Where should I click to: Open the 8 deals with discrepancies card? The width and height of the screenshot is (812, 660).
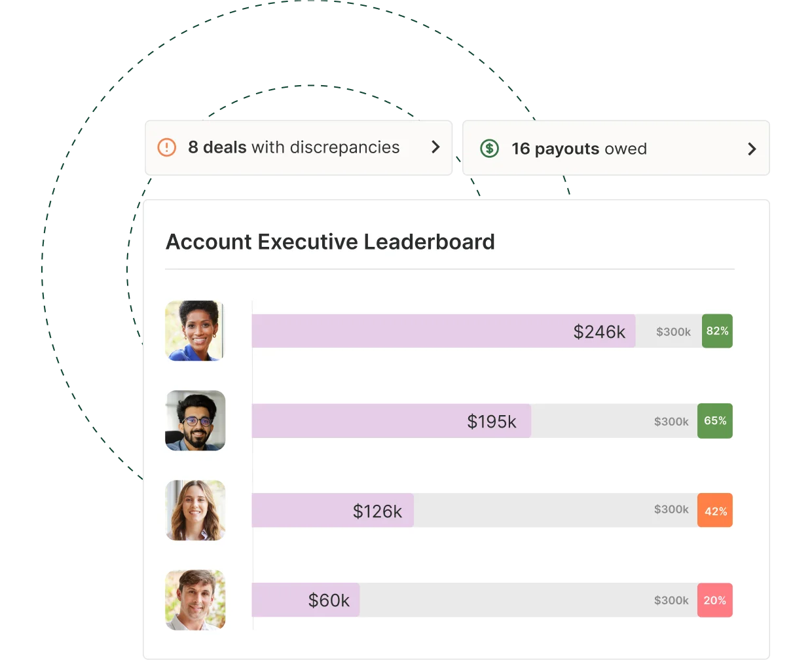coord(299,148)
